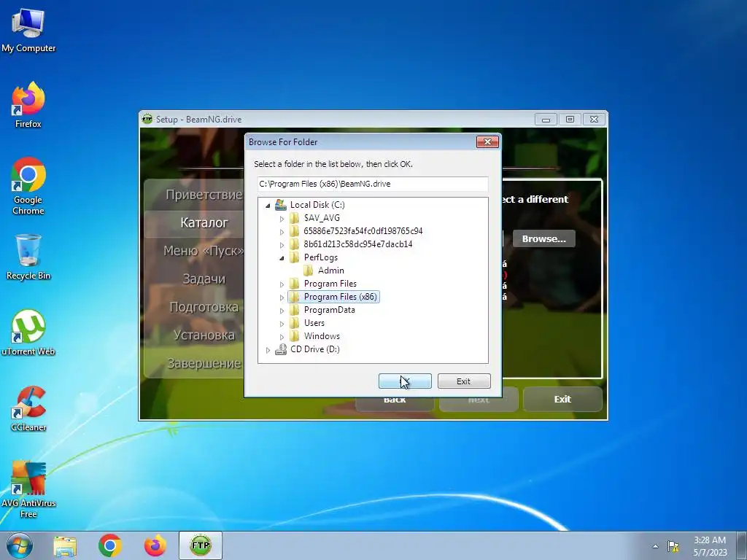
Task: Click the Chrome icon in the taskbar
Action: [110, 545]
